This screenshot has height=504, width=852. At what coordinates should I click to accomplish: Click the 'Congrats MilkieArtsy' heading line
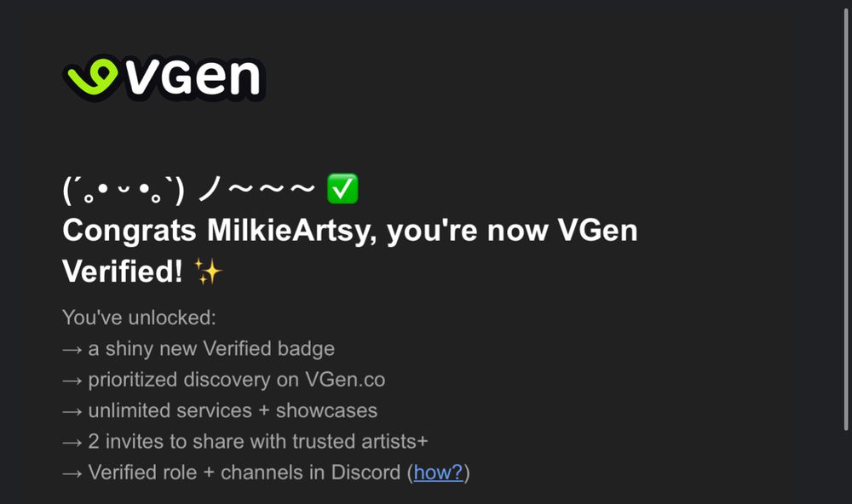350,230
